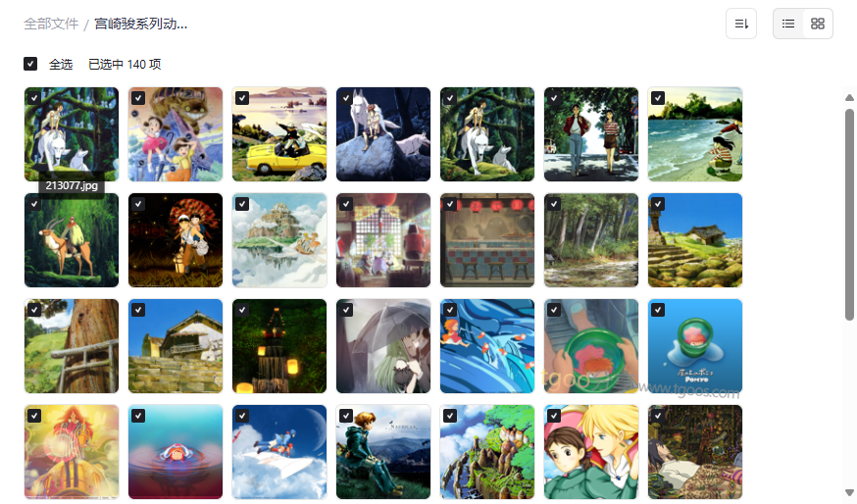857x504 pixels.
Task: Go to 全部文件 in breadcrumb
Action: tap(51, 25)
